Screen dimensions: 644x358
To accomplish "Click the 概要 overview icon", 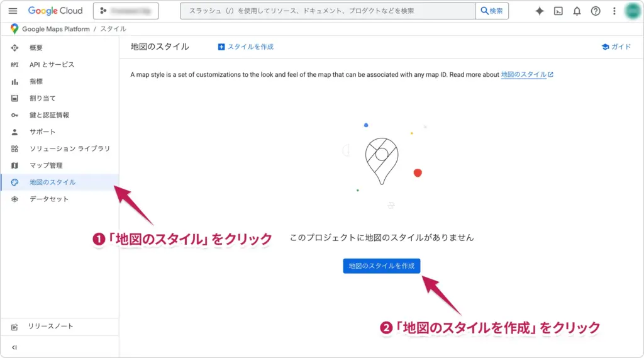I will pyautogui.click(x=15, y=48).
